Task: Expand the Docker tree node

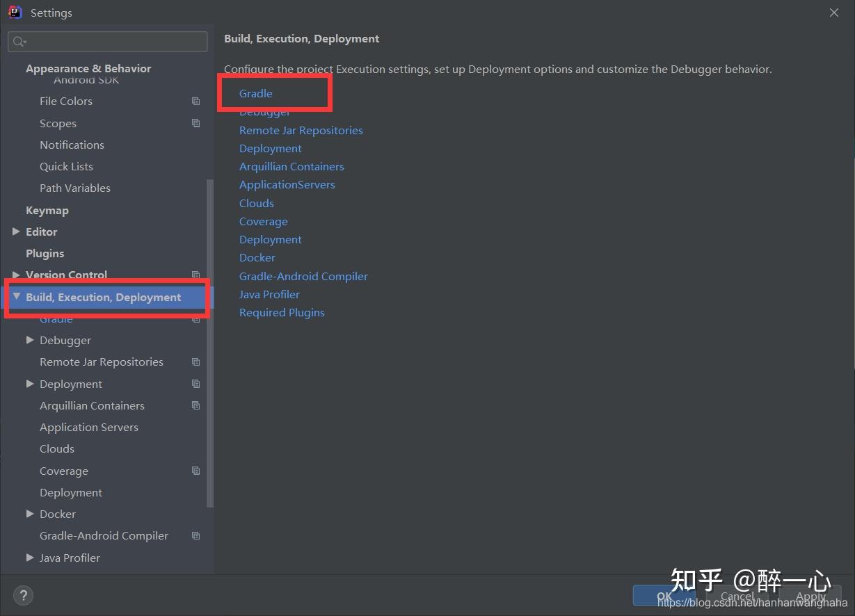Action: 30,514
